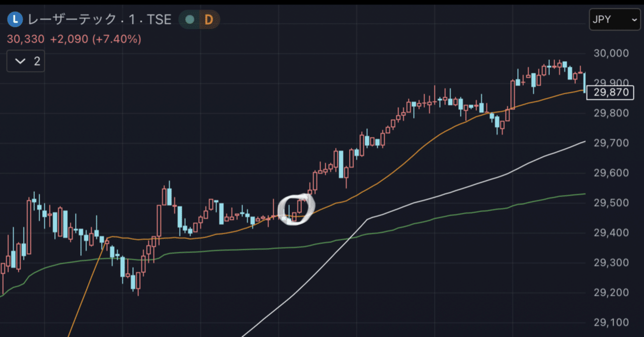Click the 29,100 price scale label

coord(611,322)
